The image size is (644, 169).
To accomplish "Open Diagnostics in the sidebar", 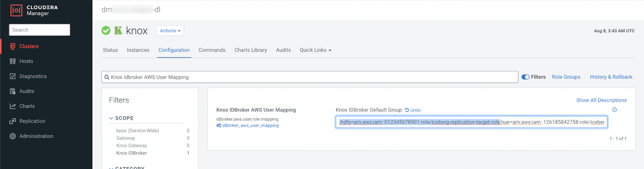I will [x=33, y=76].
